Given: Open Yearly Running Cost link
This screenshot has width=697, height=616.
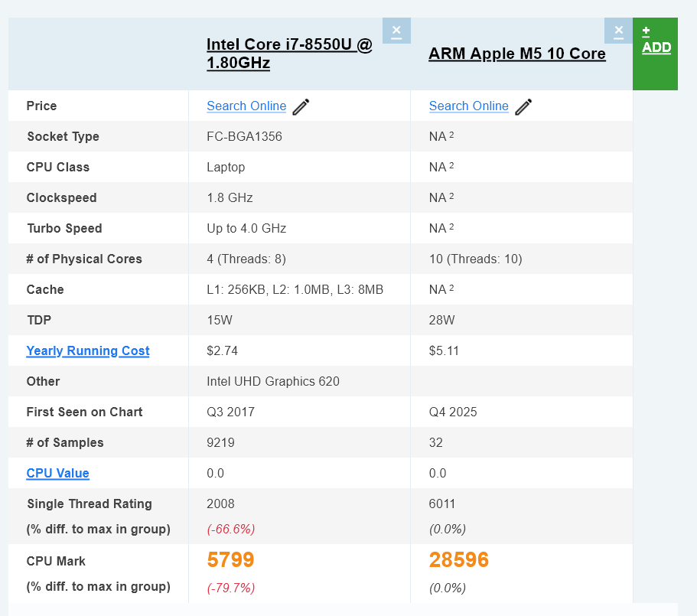Looking at the screenshot, I should [87, 350].
